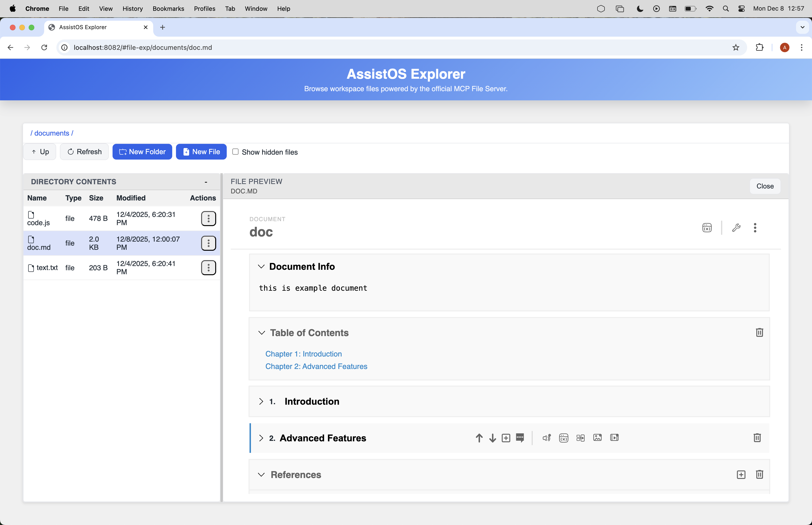Create a New Folder in documents
812x525 pixels.
(x=142, y=151)
